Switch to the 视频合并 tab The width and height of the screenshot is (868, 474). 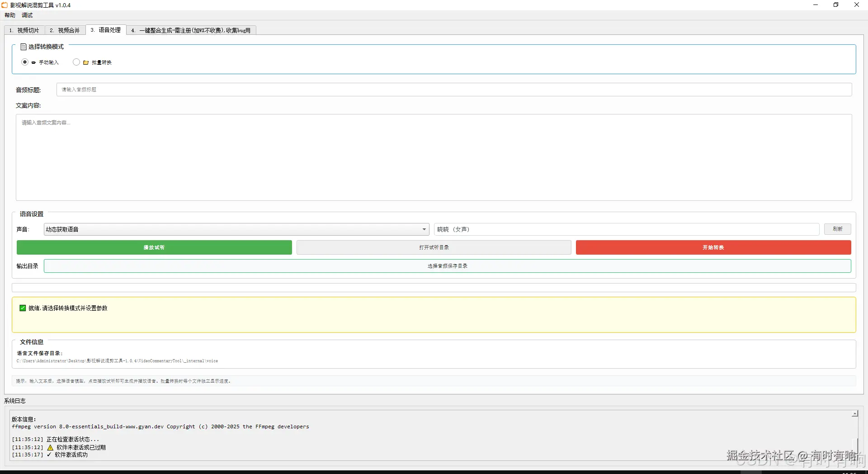click(x=65, y=30)
